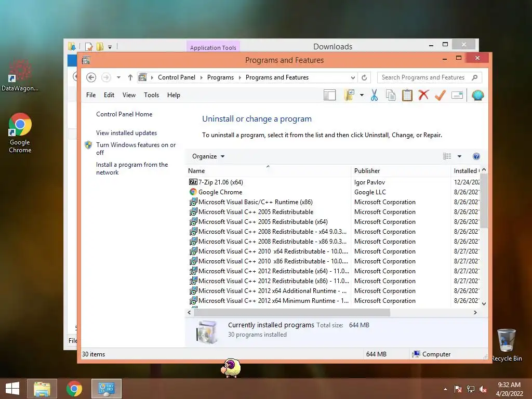Select Microsoft Visual C++ 2005 Redistributable (x64)

(x=263, y=221)
